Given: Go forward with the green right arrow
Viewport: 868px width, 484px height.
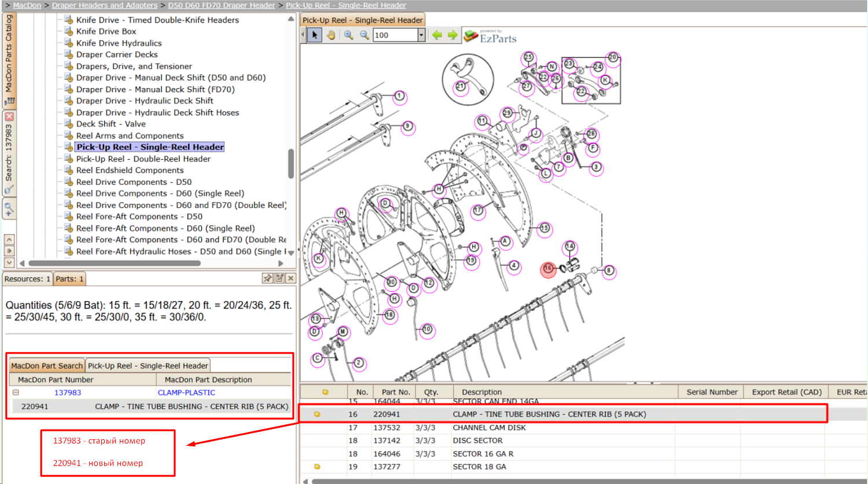Looking at the screenshot, I should pyautogui.click(x=453, y=35).
